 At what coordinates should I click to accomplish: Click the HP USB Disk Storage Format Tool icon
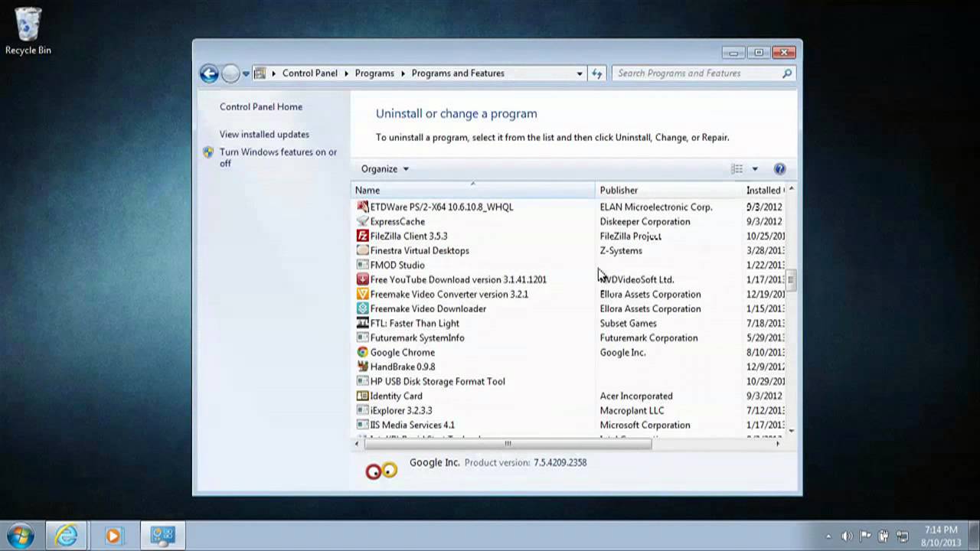(x=362, y=381)
